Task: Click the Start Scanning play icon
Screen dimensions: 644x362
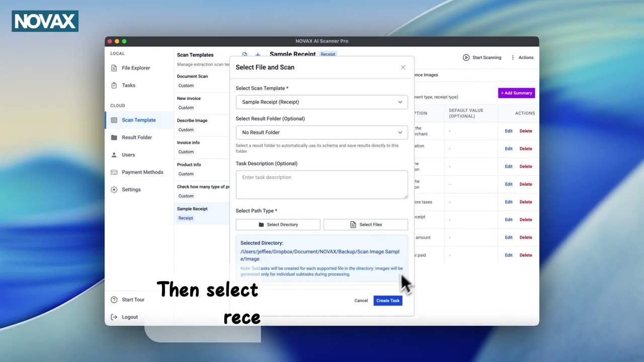Action: coord(466,57)
